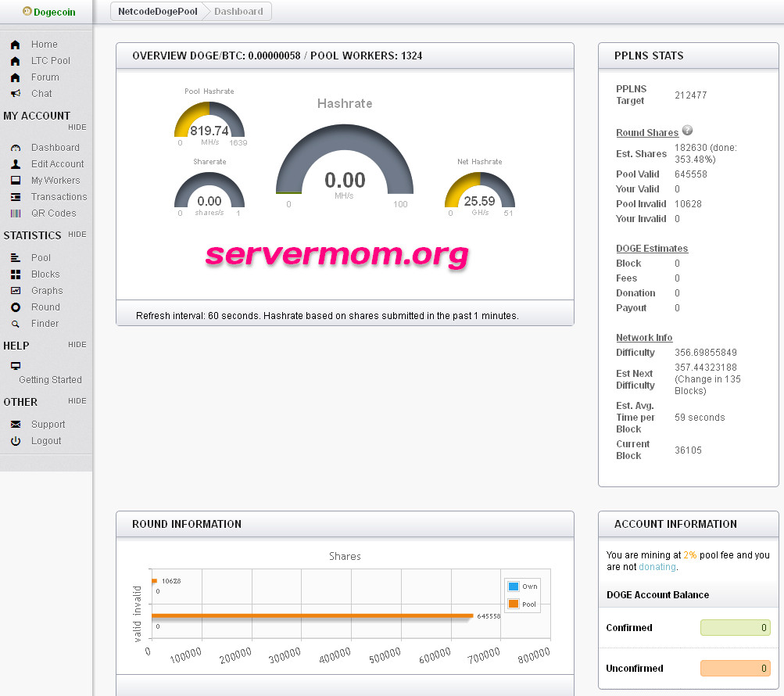This screenshot has height=696, width=784.
Task: Open the Graphs statistics link
Action: click(47, 291)
